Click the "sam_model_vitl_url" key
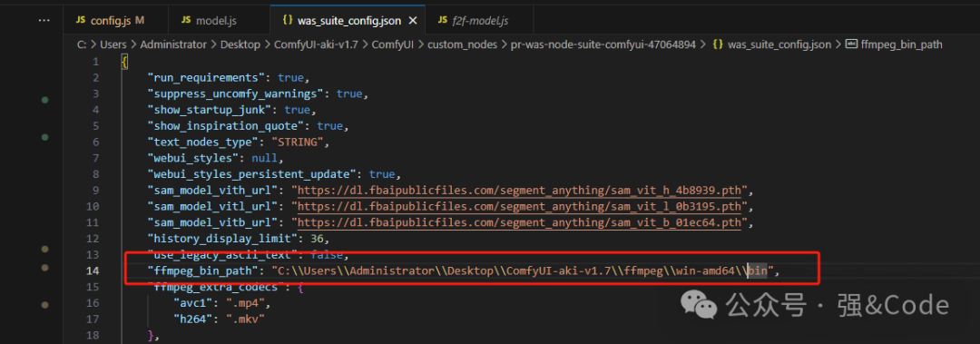Viewport: 980px width, 344px height. pos(214,206)
